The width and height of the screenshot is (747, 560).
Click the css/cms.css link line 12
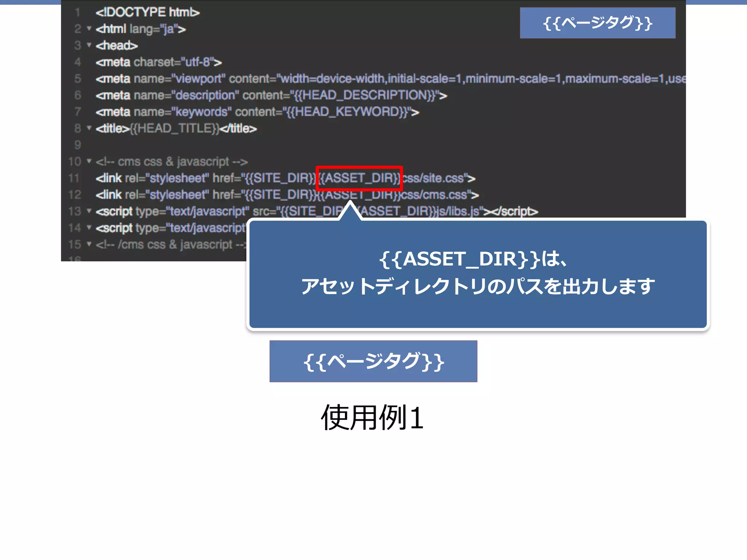tap(287, 195)
